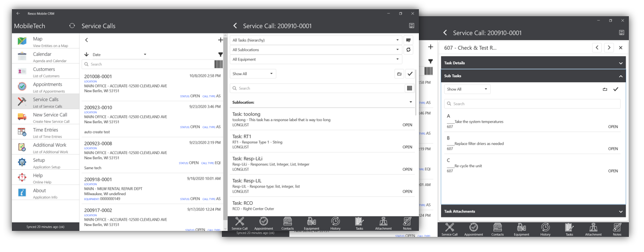Add a new service call with plus icon
This screenshot has width=644, height=252.
point(220,40)
